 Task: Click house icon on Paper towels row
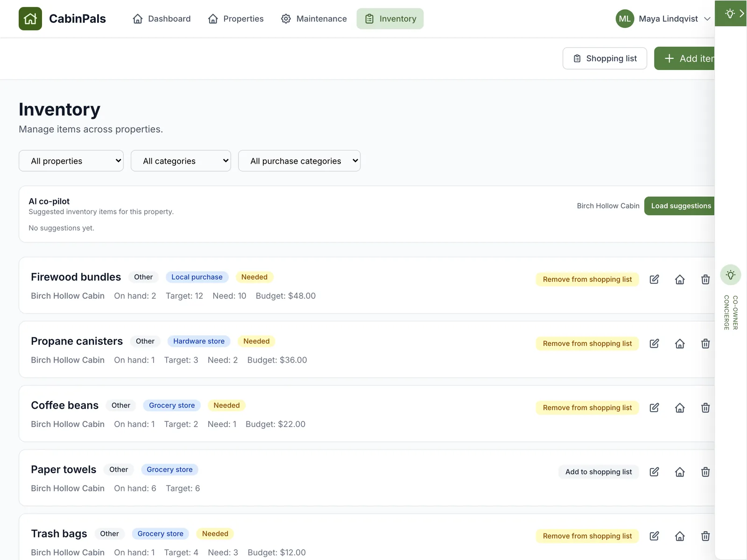(680, 472)
